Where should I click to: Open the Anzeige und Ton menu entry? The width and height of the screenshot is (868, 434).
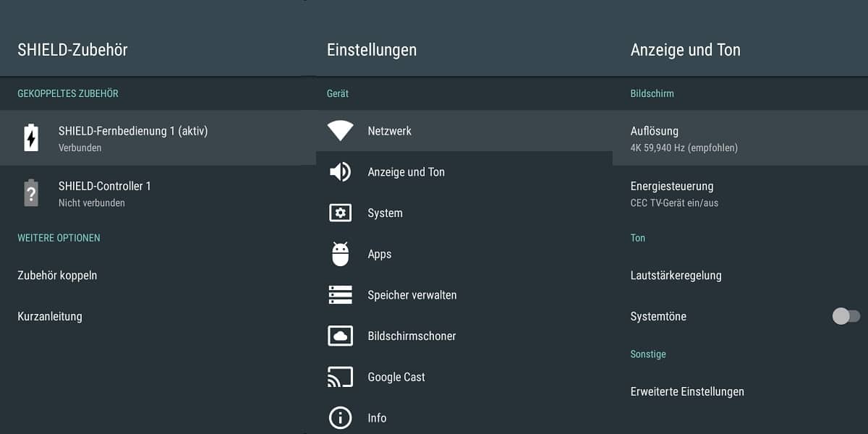(464, 171)
